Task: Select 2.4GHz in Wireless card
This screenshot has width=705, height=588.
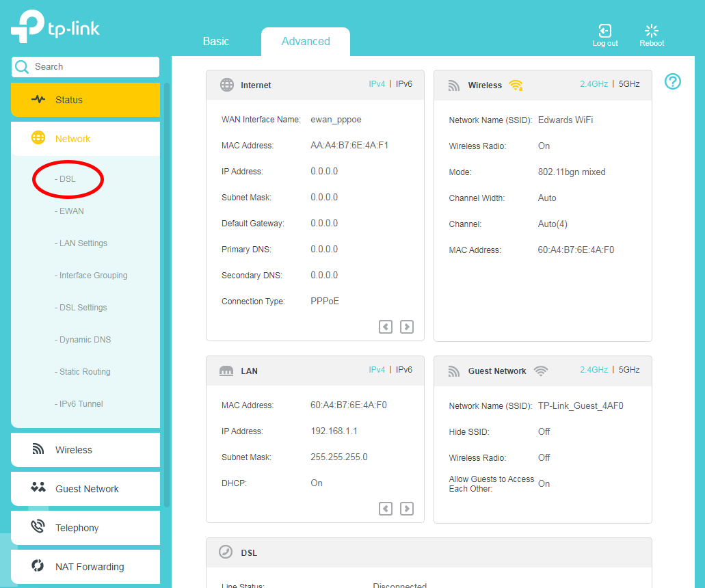Action: click(x=594, y=84)
